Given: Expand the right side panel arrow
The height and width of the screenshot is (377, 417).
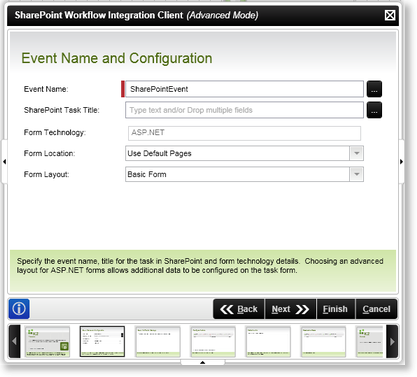Looking at the screenshot, I should [401, 162].
